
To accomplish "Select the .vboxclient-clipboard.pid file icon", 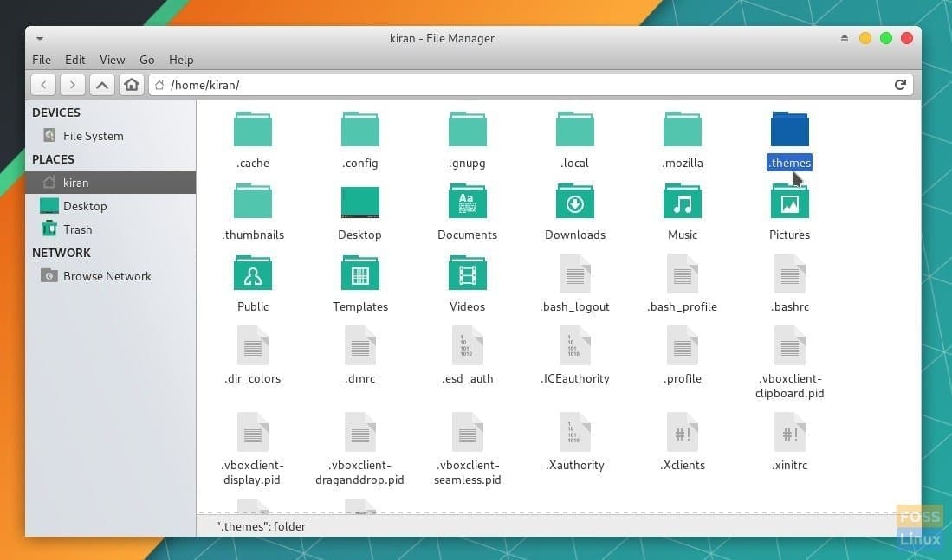I will [x=790, y=346].
